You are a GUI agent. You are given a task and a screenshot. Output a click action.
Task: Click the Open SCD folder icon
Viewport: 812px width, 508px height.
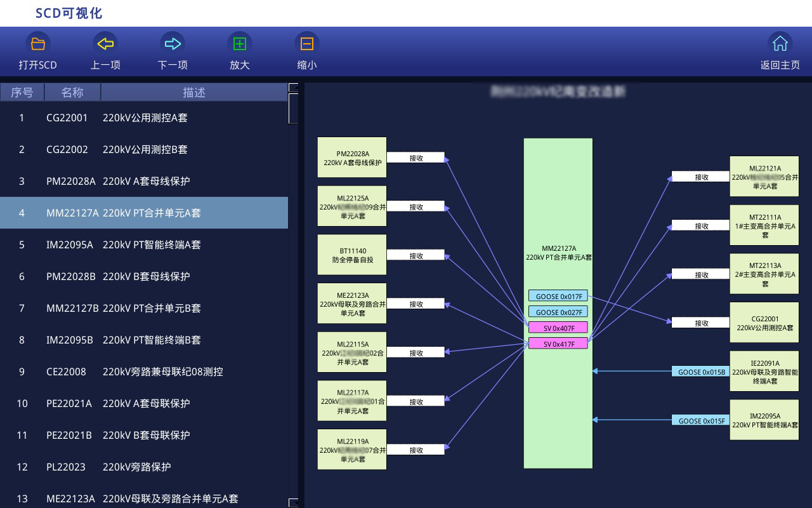(38, 44)
